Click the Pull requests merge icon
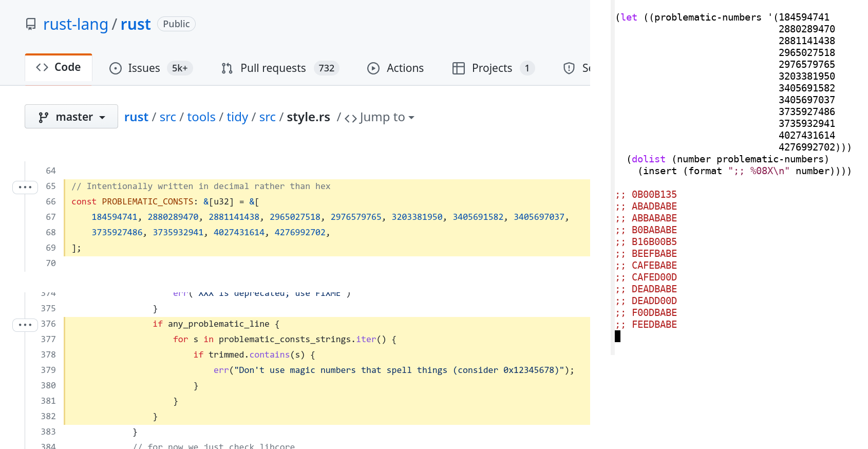This screenshot has height=449, width=868. click(x=227, y=68)
